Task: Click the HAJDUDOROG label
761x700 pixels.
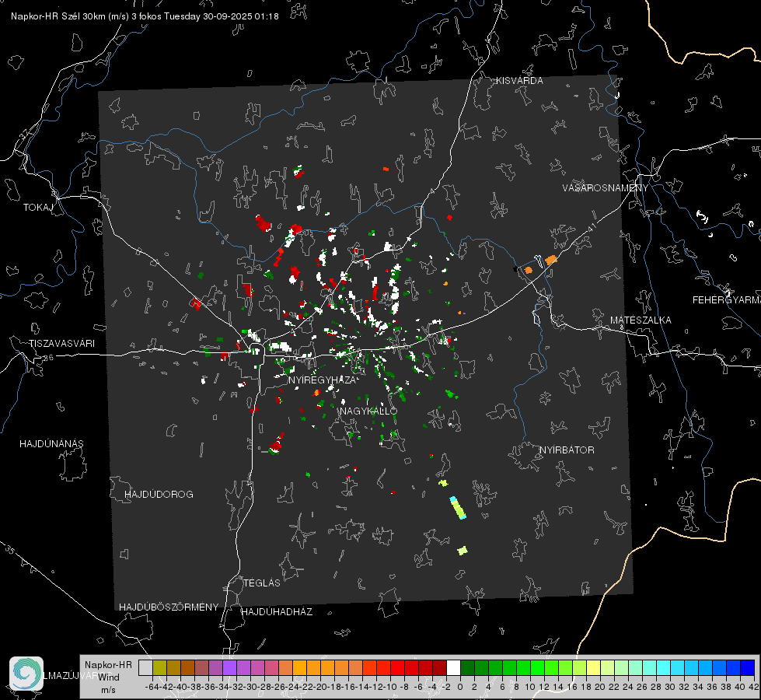Action: (159, 495)
